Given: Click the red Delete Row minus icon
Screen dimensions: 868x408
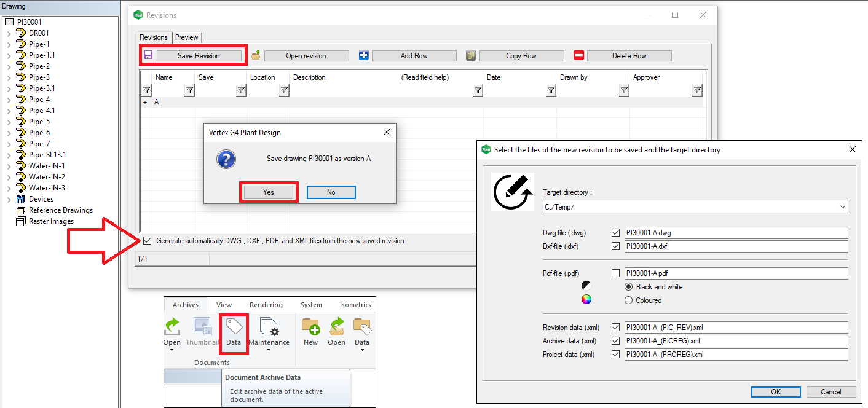Looking at the screenshot, I should point(578,55).
